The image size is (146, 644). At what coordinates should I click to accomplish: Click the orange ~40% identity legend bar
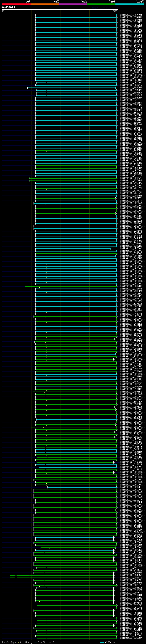click(45, 4)
